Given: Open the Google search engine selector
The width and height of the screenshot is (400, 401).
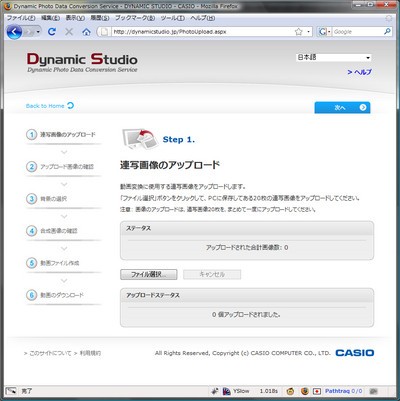Looking at the screenshot, I should coord(325,32).
